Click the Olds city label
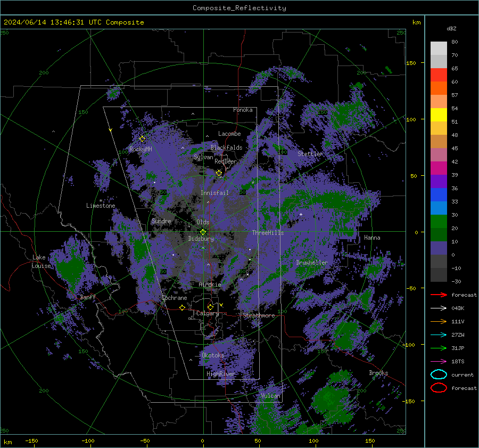The width and height of the screenshot is (479, 448). click(x=203, y=222)
